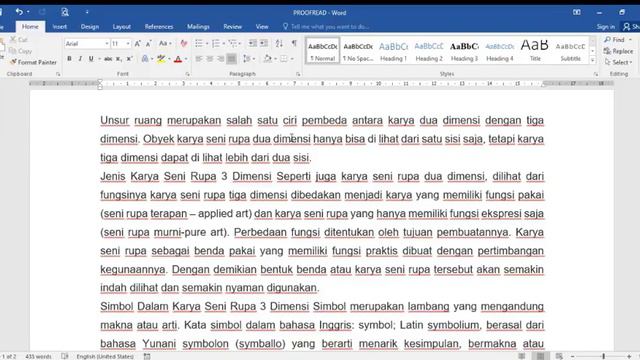This screenshot has width=640, height=360.
Task: Click the zoom slider handle in status bar
Action: click(x=603, y=356)
